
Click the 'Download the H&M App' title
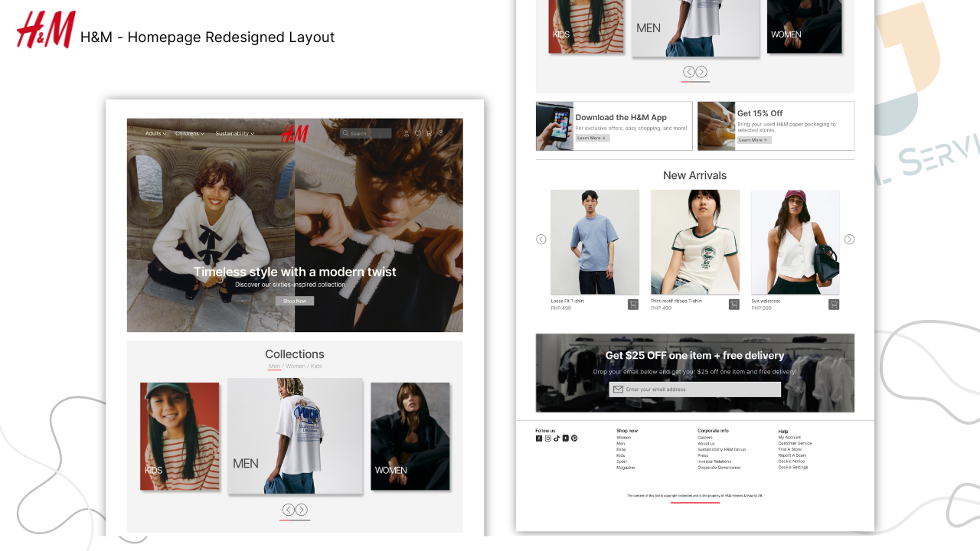[621, 118]
